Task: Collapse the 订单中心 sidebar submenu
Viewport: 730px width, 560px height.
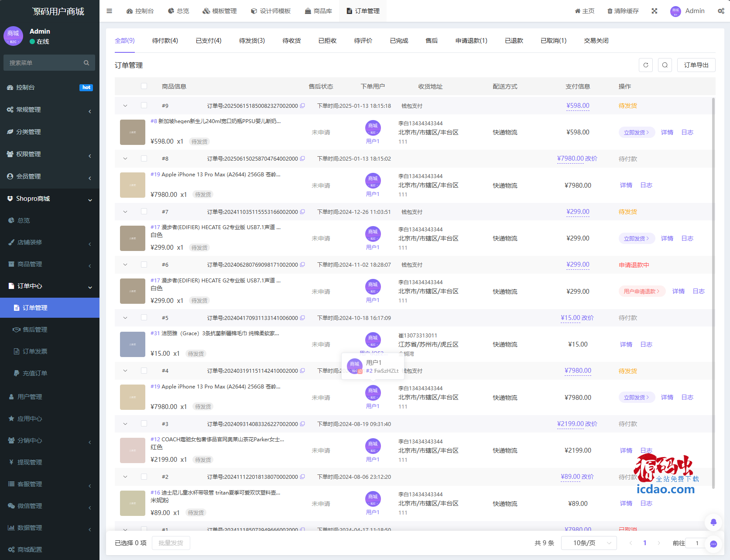Action: coord(50,286)
